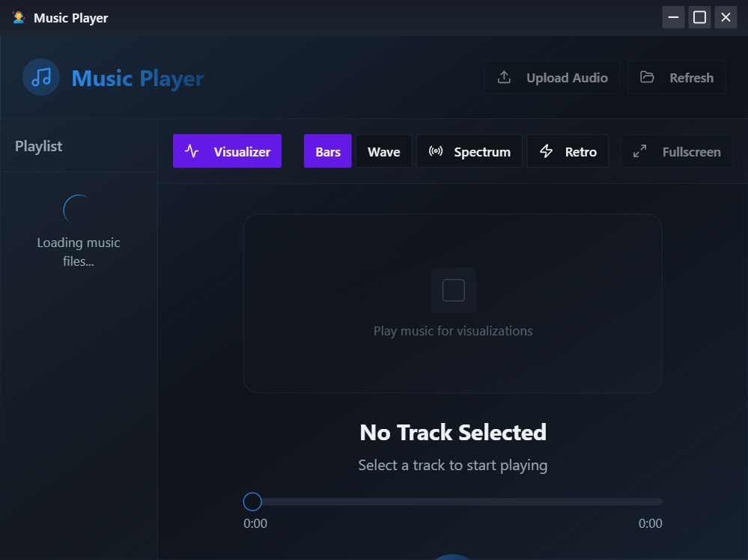This screenshot has width=748, height=560.
Task: Click the playlist loading spinner
Action: (x=78, y=210)
